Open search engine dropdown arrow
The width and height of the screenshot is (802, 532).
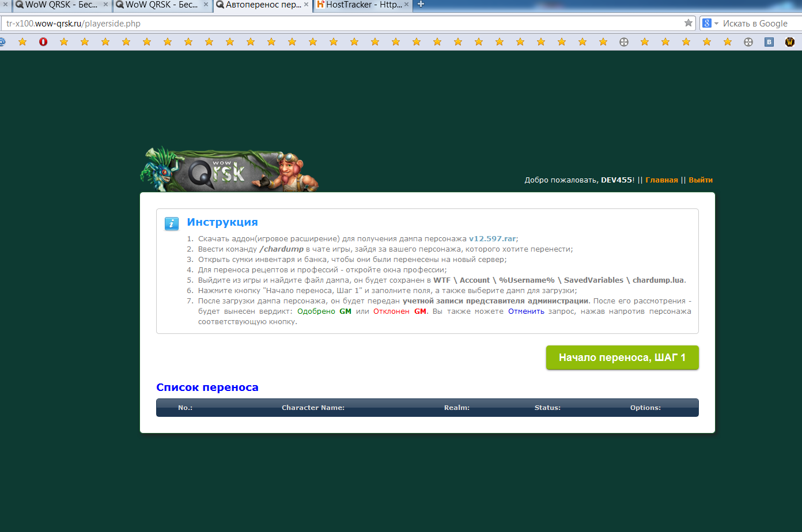(717, 24)
